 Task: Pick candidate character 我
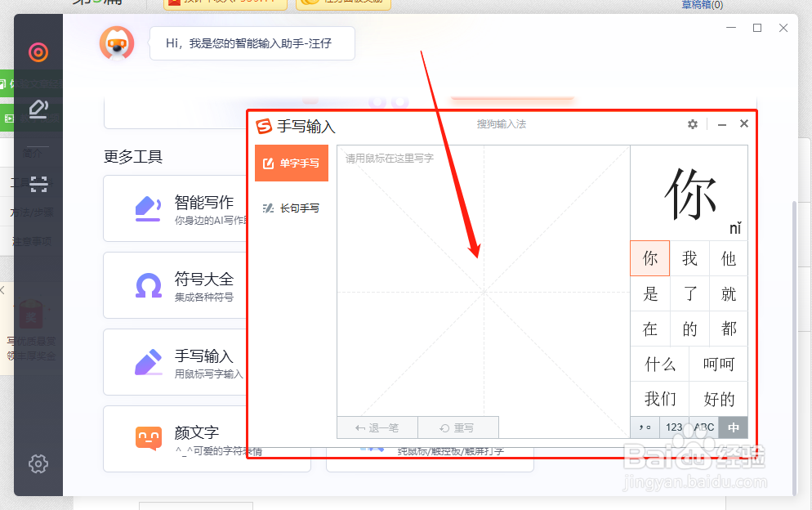(689, 258)
